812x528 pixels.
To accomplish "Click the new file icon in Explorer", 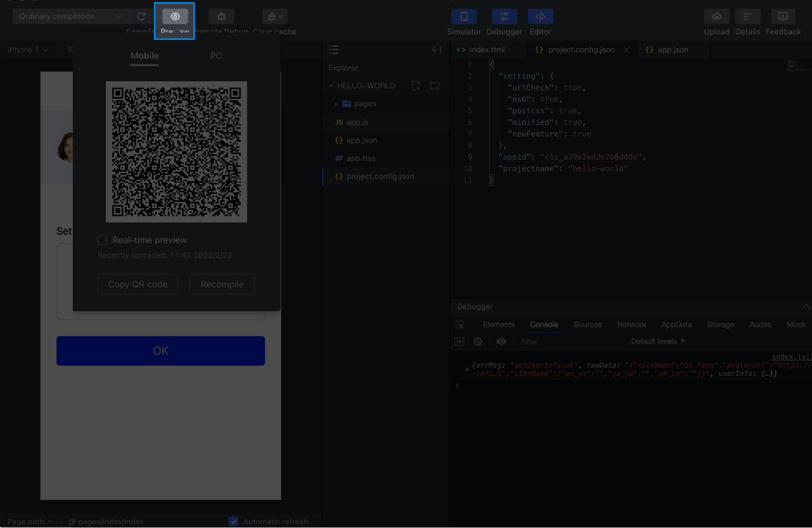I will (x=416, y=86).
